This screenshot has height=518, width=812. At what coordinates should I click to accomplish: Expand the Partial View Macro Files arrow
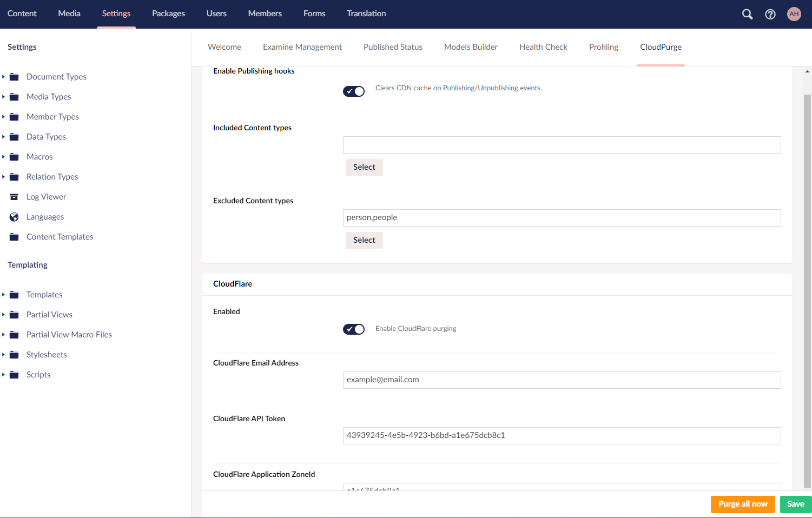pos(3,335)
